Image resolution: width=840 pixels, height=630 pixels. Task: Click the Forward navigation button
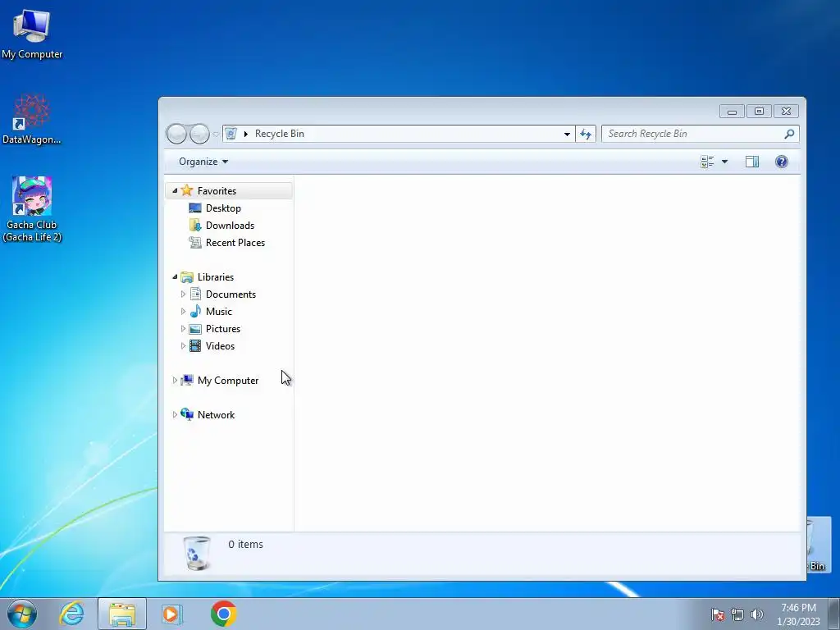pyautogui.click(x=199, y=134)
